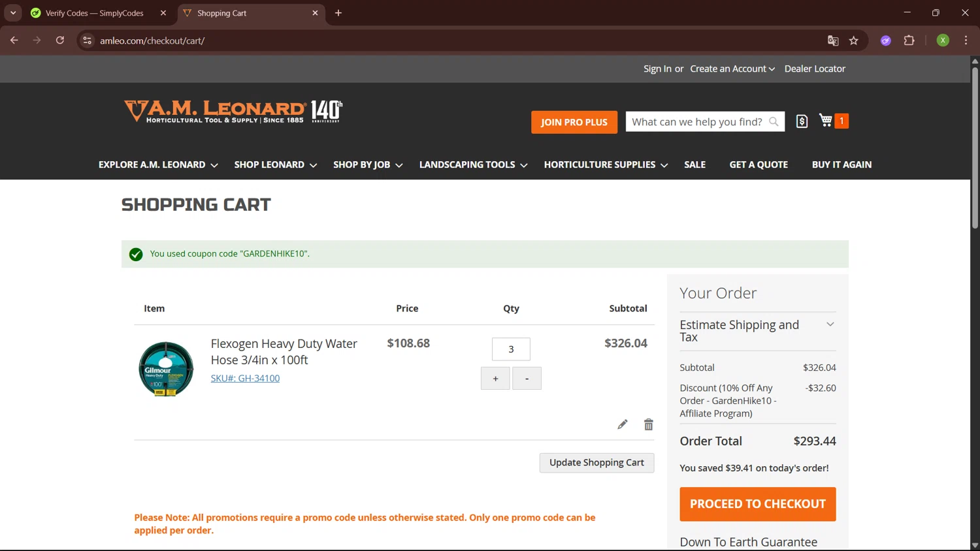Click the Update Shopping Cart button

point(596,463)
